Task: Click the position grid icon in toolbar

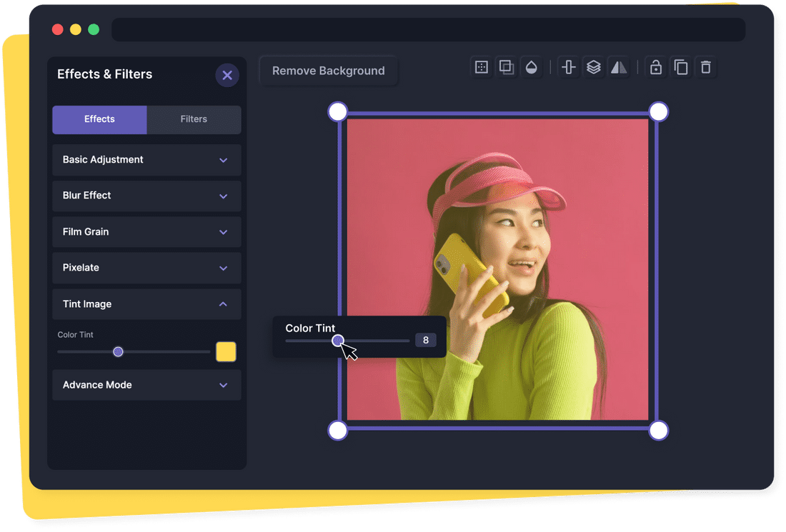Action: (482, 67)
